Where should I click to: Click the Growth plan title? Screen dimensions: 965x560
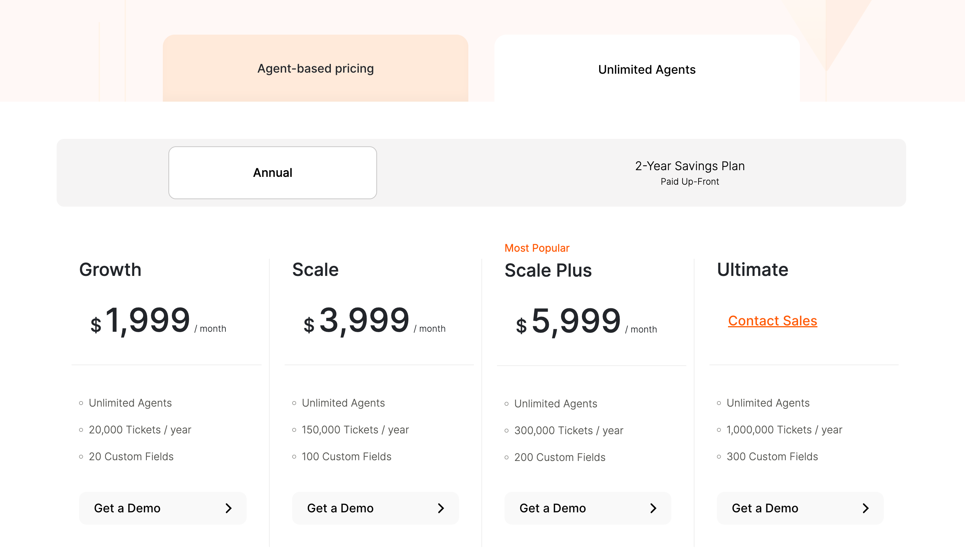110,270
